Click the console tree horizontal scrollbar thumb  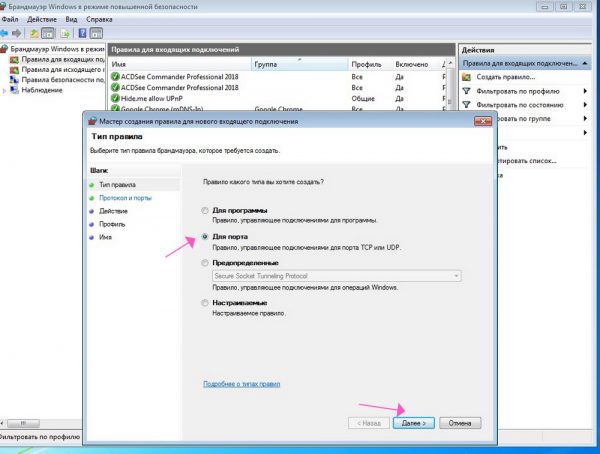pyautogui.click(x=24, y=423)
